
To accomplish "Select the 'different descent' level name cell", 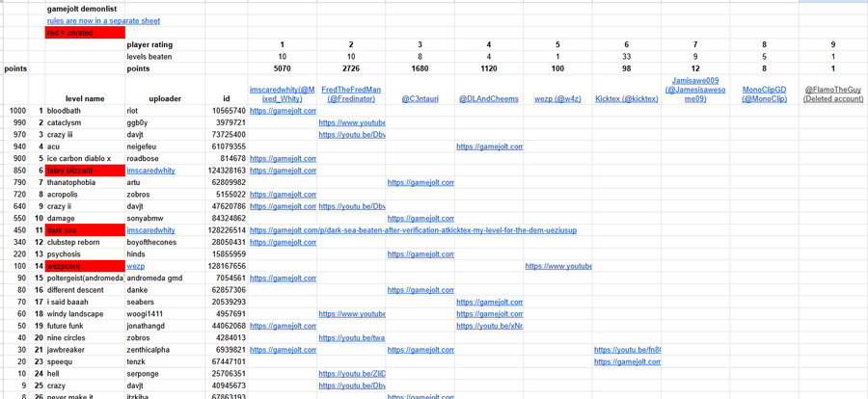I will tap(85, 290).
